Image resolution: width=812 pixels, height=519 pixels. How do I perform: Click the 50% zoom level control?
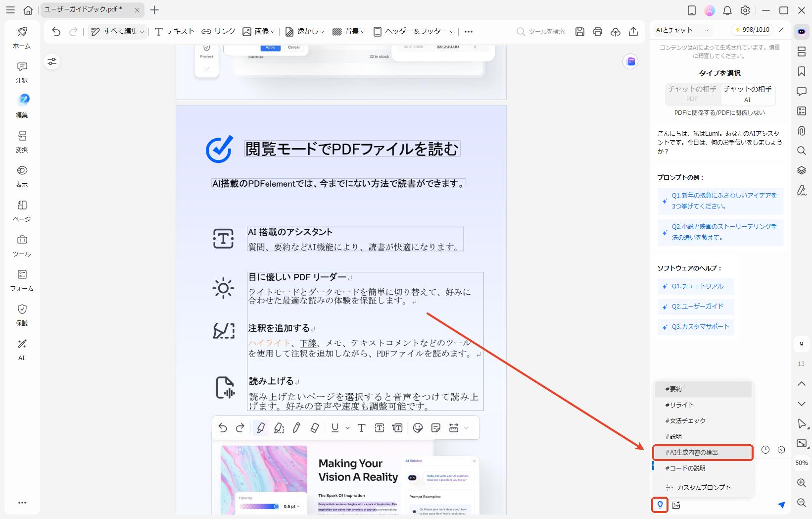801,463
